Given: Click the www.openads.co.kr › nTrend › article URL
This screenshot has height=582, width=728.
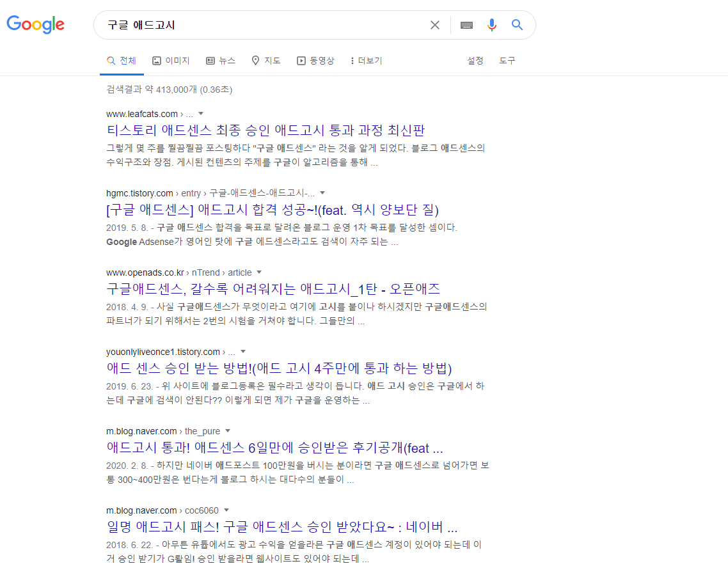Looking at the screenshot, I should click(178, 272).
